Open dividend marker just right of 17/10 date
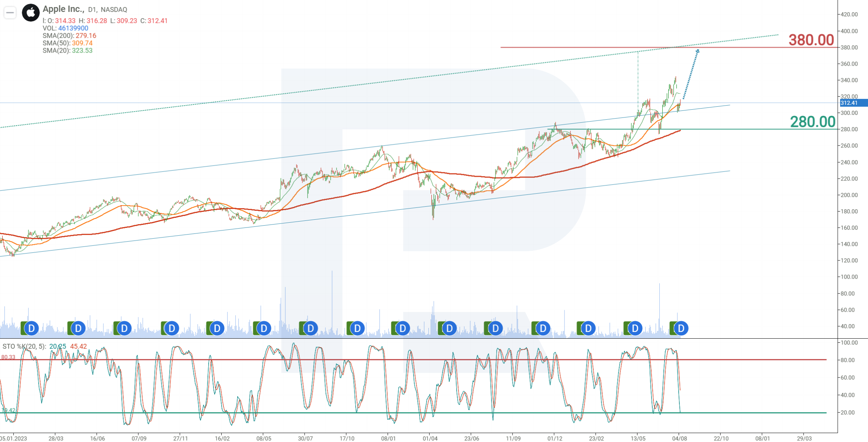Viewport: 868px width, 442px height. [x=357, y=328]
